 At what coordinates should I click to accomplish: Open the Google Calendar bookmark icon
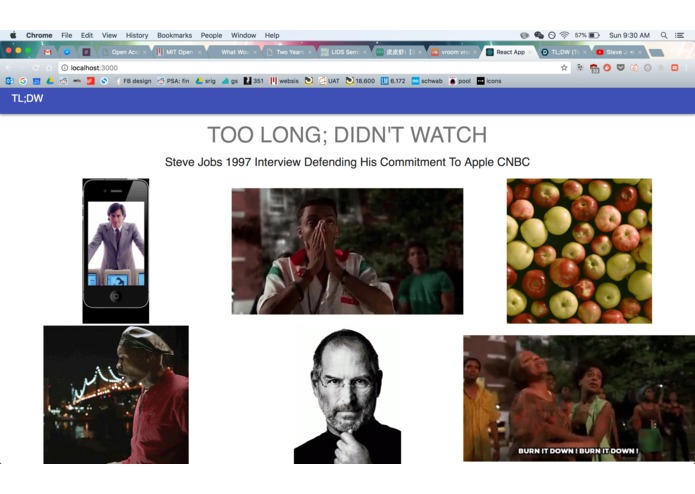[x=37, y=81]
